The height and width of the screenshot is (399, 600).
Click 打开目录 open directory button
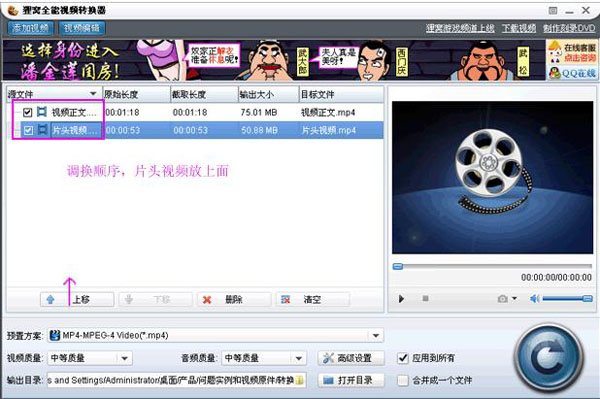tap(351, 380)
